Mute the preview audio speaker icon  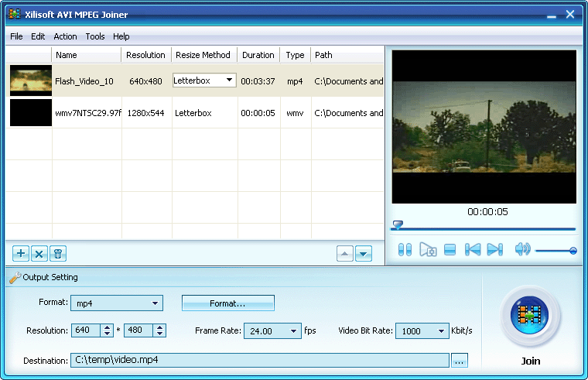pos(523,248)
